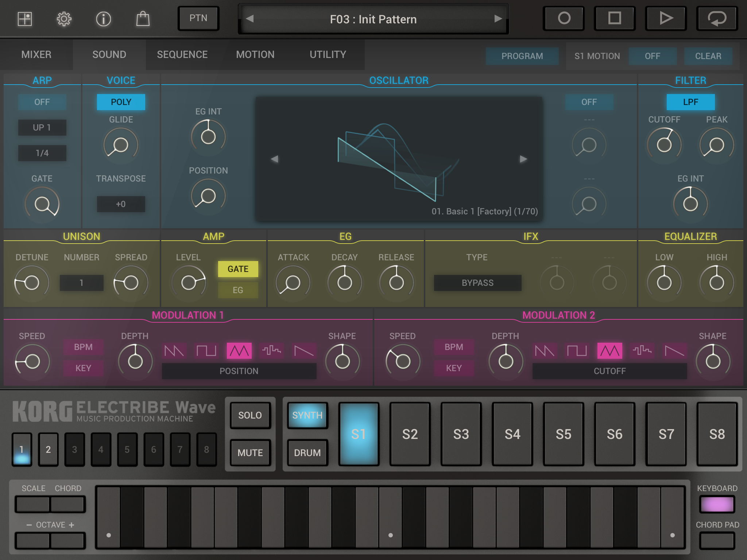The image size is (747, 560).
Task: Open the shopping bag store icon
Action: click(143, 19)
